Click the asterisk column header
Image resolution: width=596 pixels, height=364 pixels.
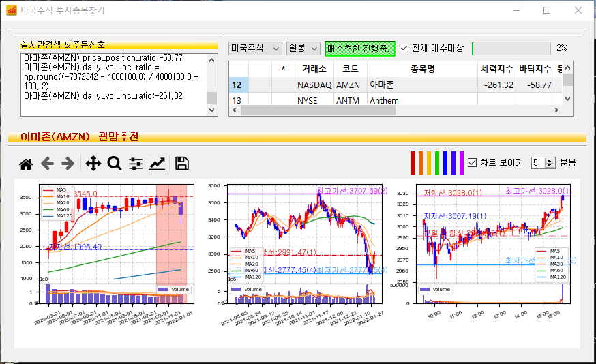click(x=283, y=69)
